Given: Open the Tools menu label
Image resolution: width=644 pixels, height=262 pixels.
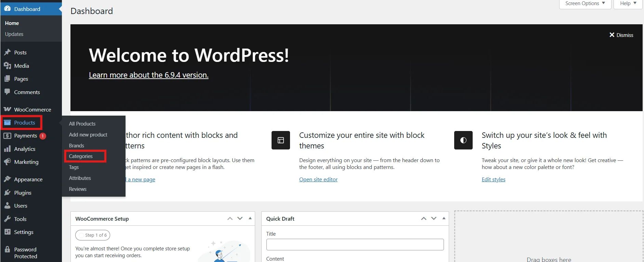Looking at the screenshot, I should pos(20,219).
